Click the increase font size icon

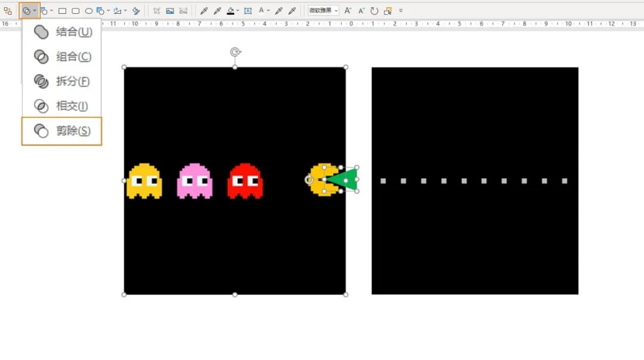point(348,11)
